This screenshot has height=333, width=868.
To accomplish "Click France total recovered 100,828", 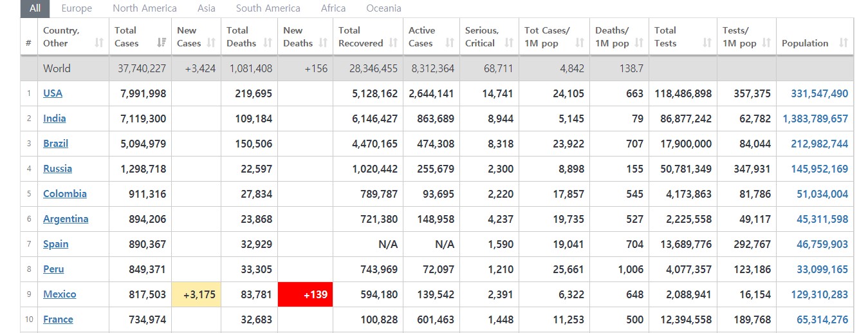I will tap(380, 319).
